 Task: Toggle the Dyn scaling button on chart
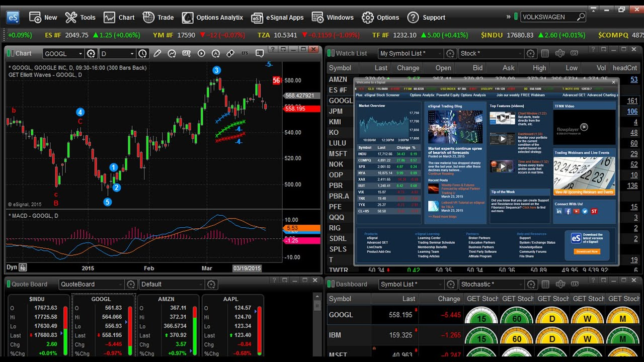coord(16,267)
